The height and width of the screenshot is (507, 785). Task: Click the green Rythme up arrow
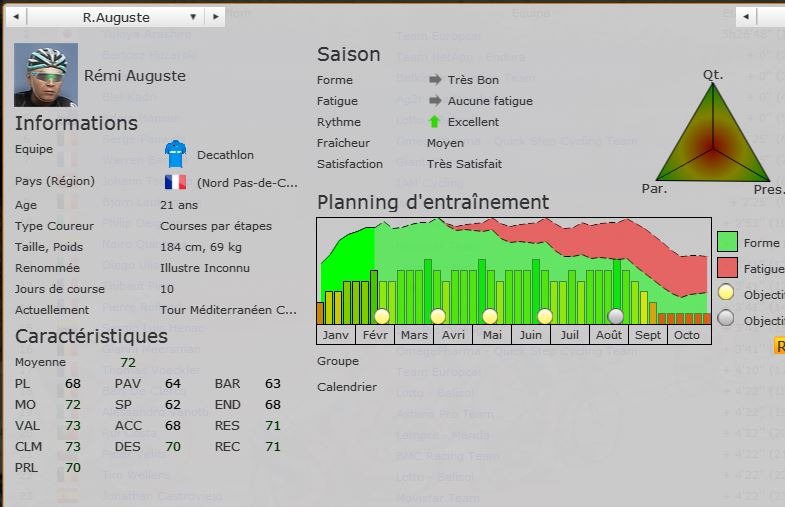(435, 122)
